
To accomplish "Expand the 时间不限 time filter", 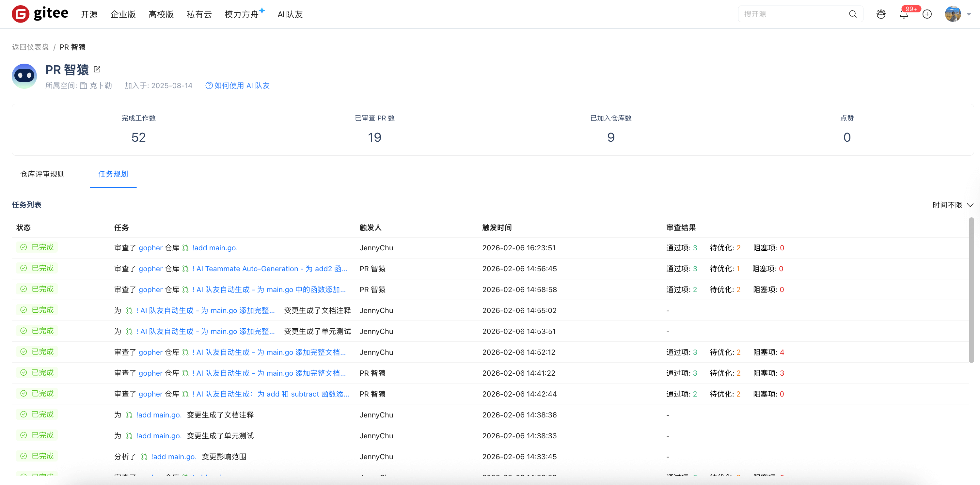I will tap(953, 205).
